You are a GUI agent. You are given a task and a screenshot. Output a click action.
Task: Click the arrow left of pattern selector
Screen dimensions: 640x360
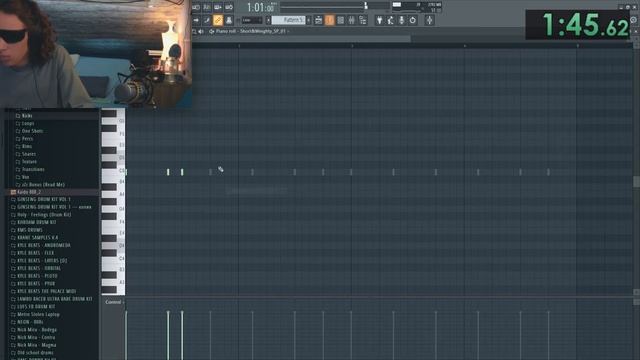coord(268,20)
